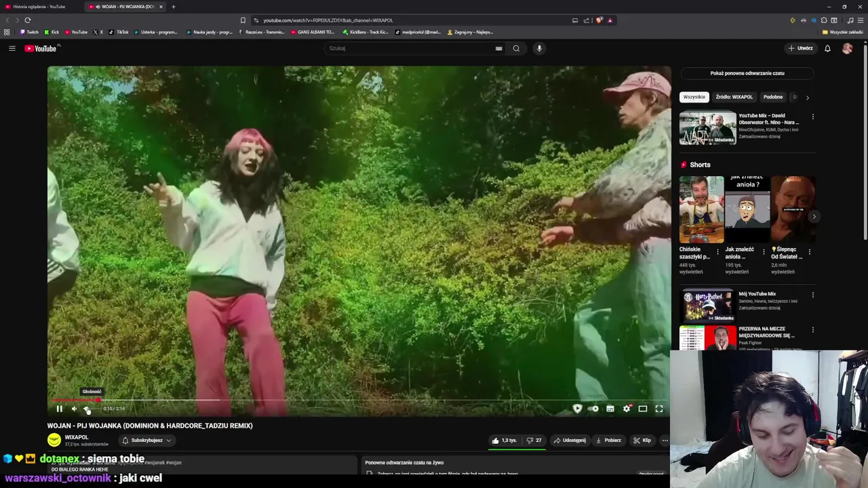The image size is (868, 488).
Task: Open Wszystkie zakładki folder
Action: tap(843, 32)
